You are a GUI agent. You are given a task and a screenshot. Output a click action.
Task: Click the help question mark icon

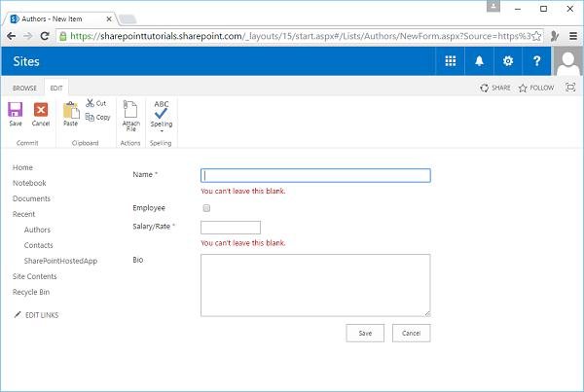[x=536, y=61]
